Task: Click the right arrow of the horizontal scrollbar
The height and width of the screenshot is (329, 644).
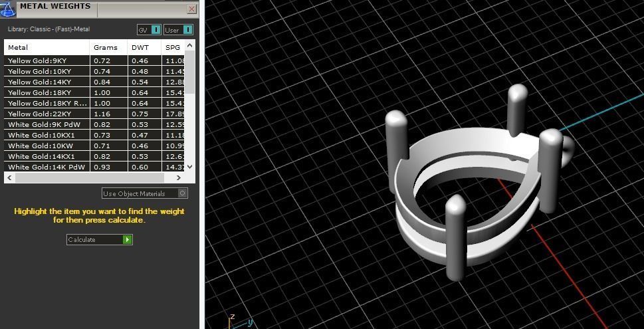Action: 179,178
